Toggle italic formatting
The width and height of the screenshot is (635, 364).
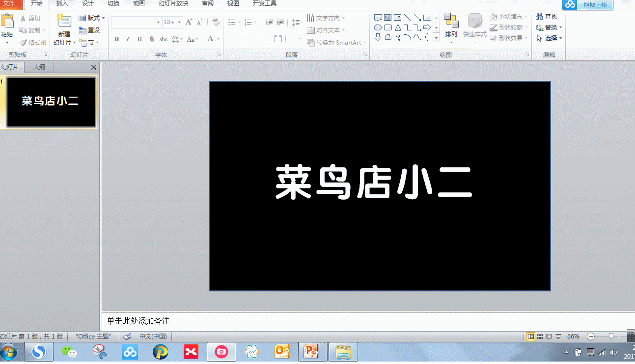[128, 39]
